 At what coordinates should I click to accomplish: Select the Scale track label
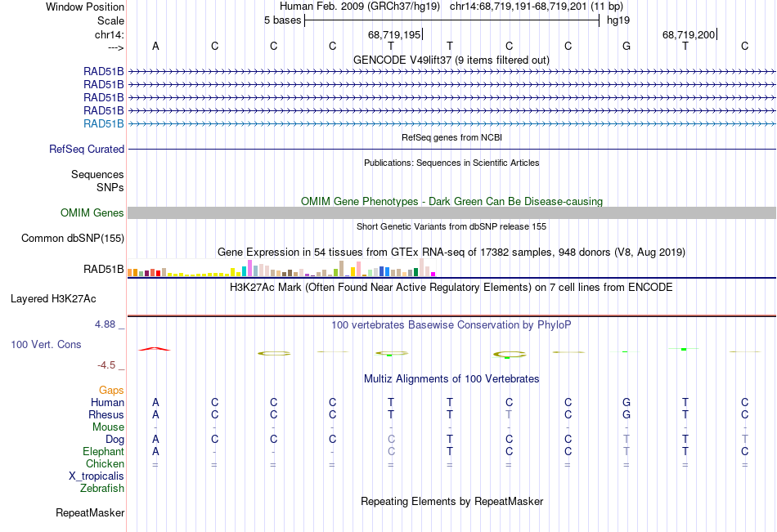click(x=110, y=20)
